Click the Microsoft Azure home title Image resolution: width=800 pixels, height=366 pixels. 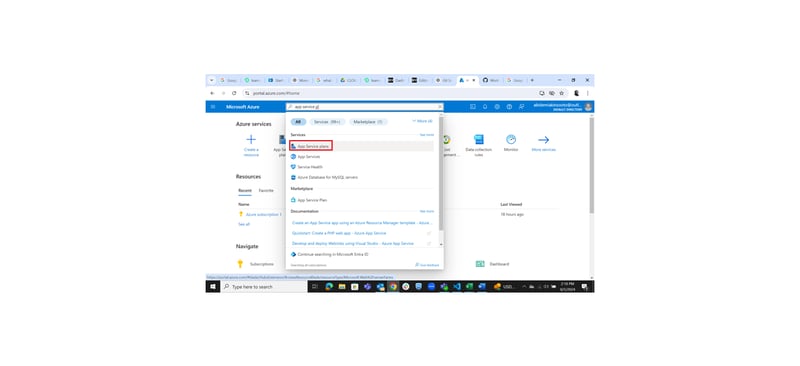tap(243, 107)
